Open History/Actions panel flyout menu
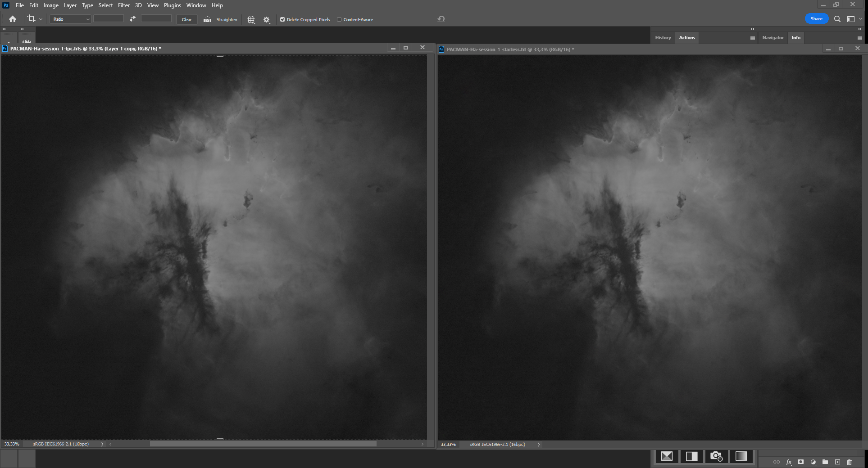868x468 pixels. 752,38
